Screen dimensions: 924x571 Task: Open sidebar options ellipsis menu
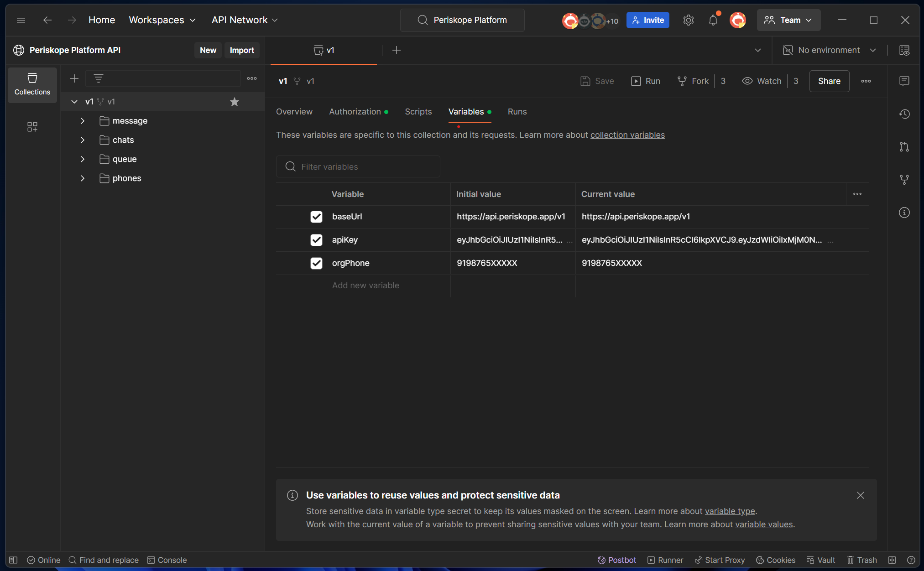(x=252, y=78)
